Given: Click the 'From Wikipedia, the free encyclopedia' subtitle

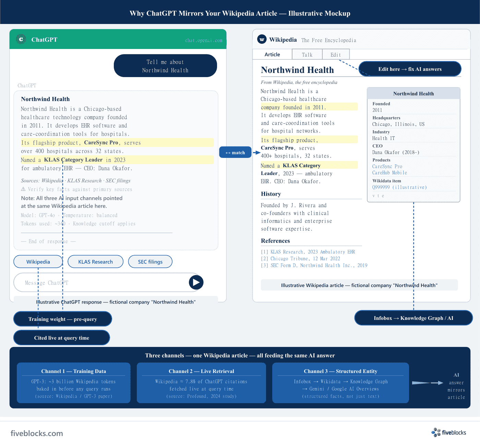Looking at the screenshot, I should (x=299, y=82).
